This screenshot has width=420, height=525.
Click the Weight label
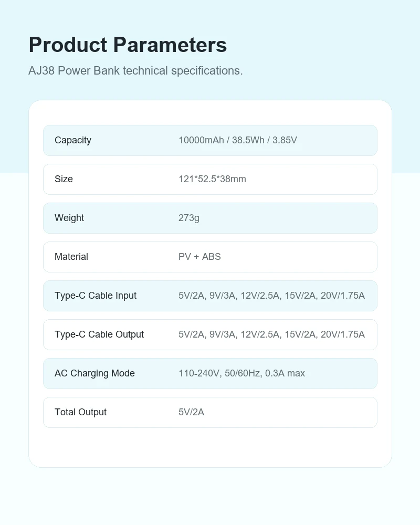69,218
